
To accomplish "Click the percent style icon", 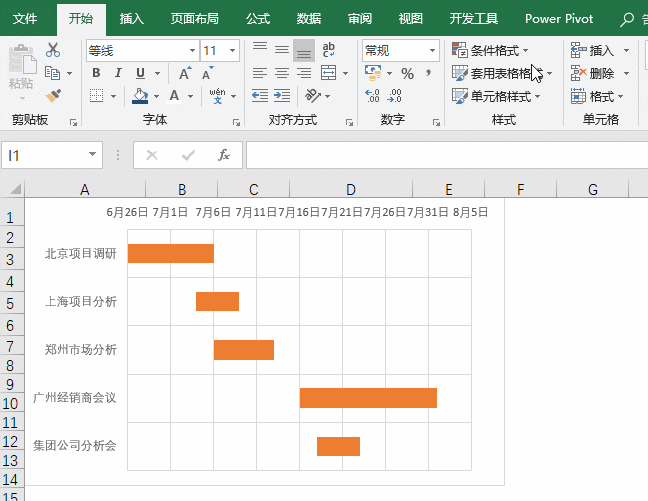I will (407, 73).
